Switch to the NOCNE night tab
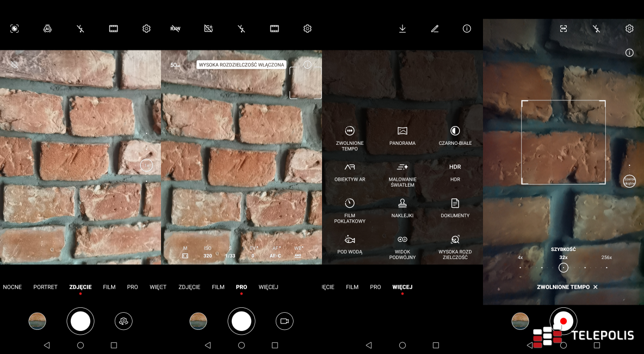The image size is (644, 354). [12, 287]
